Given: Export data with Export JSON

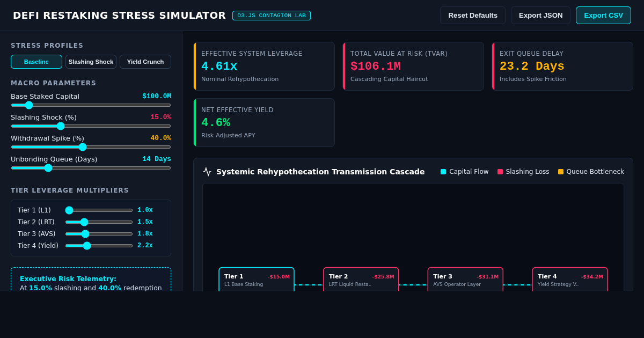Looking at the screenshot, I should point(540,15).
